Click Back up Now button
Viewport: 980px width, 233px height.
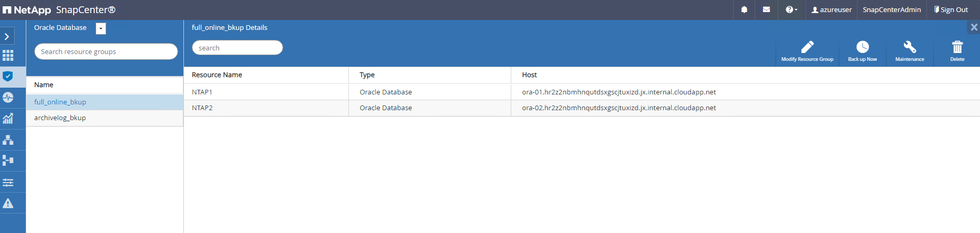[x=862, y=51]
